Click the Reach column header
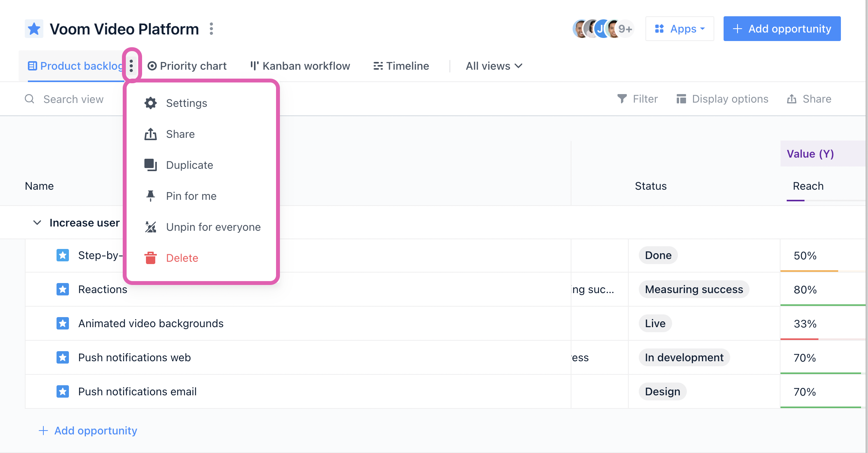Viewport: 868px width, 453px height. [x=808, y=186]
